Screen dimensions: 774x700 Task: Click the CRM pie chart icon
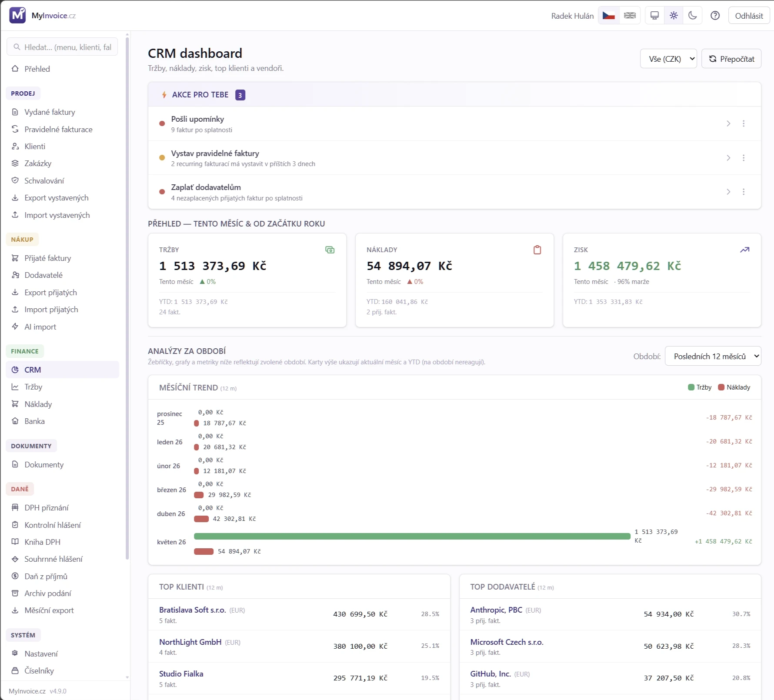point(15,370)
